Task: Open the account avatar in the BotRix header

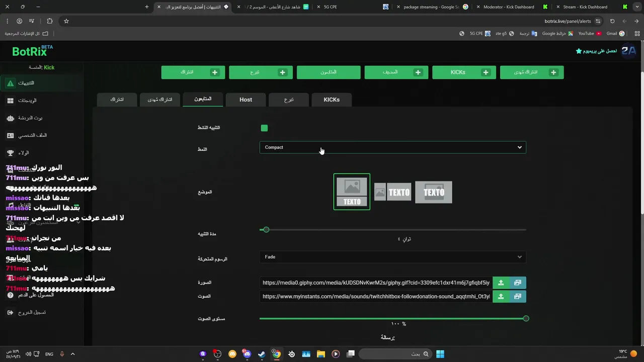Action: tap(629, 51)
